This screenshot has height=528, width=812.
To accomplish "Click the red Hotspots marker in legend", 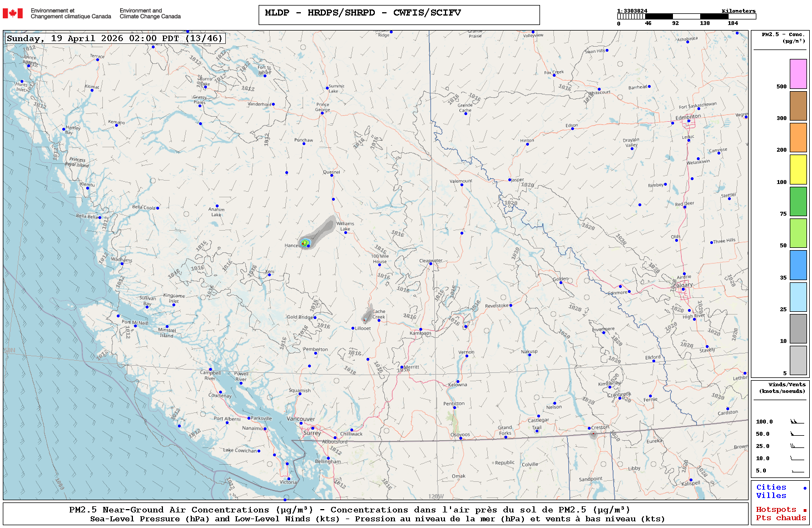I will (x=805, y=510).
